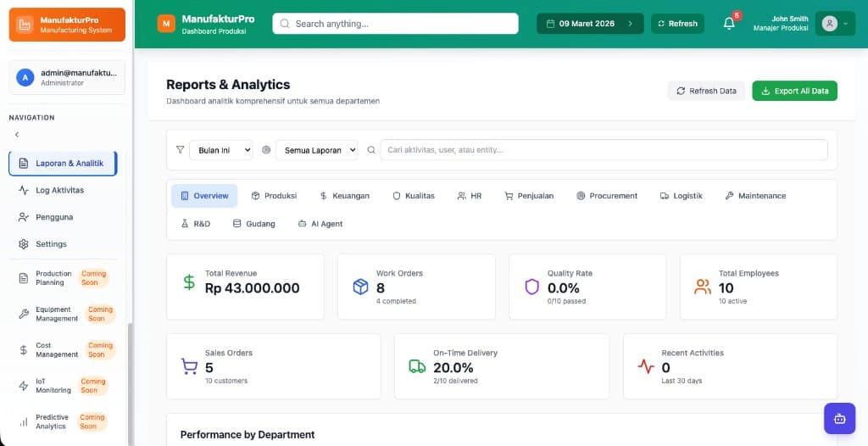Click the notification bell icon
The width and height of the screenshot is (868, 446).
(x=729, y=24)
